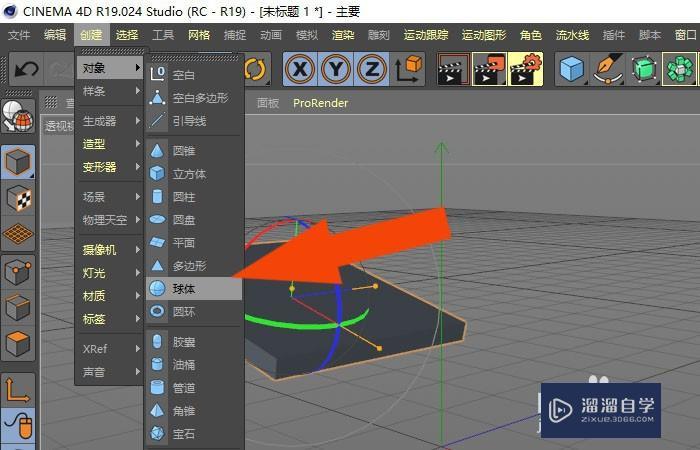Create 宝石 platonic primitive
The width and height of the screenshot is (700, 450).
point(194,434)
